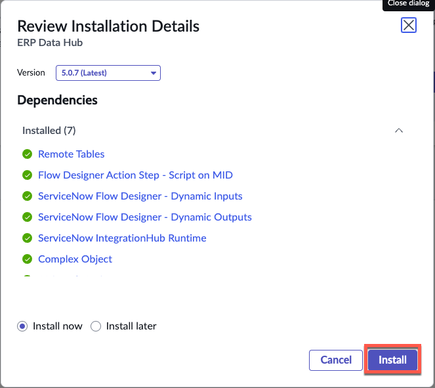Collapse the Installed (7) section chevron
This screenshot has height=388, width=435.
399,130
